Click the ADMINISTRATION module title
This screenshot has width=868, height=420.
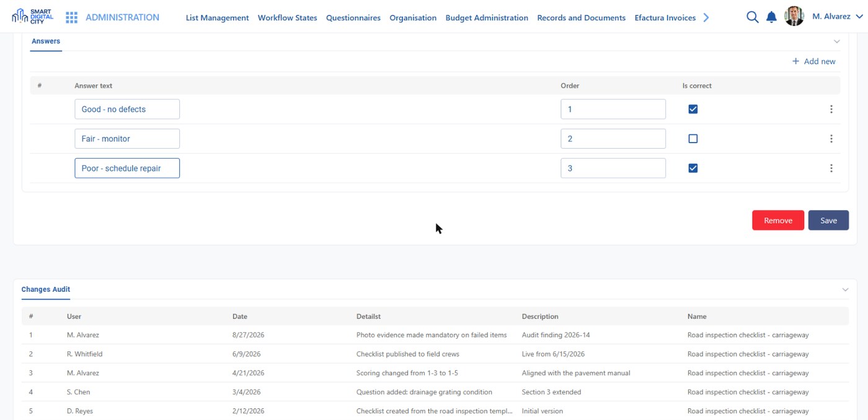coord(122,17)
